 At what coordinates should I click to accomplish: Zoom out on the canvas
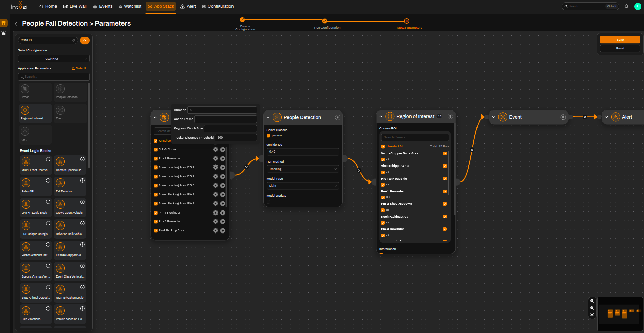592,308
